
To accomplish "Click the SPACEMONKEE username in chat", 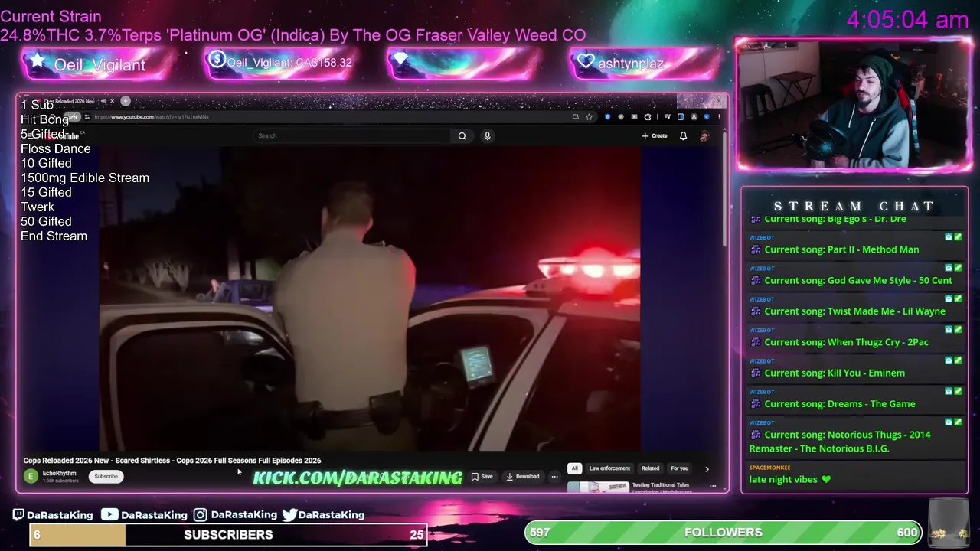I will tap(769, 468).
